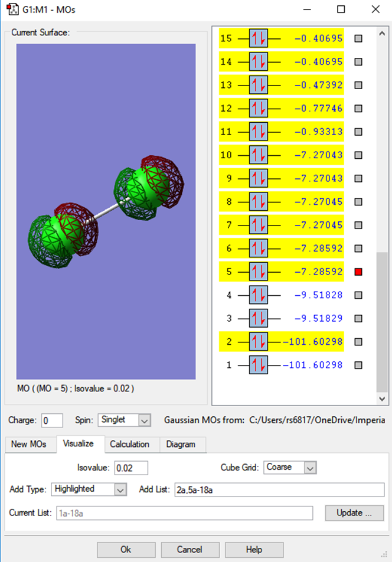This screenshot has width=392, height=562.
Task: Maximize the G1:M1 - MOs window
Action: (x=341, y=9)
